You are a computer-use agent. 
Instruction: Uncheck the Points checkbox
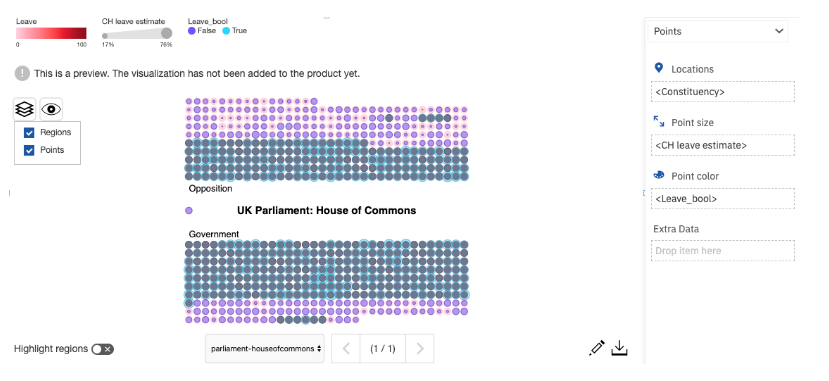(x=30, y=150)
